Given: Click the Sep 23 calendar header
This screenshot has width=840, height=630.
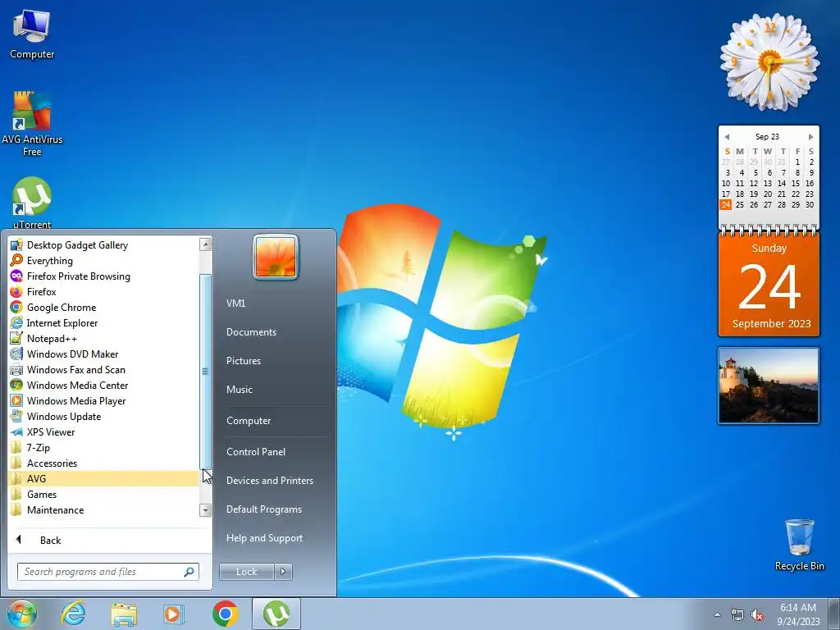Looking at the screenshot, I should point(767,137).
